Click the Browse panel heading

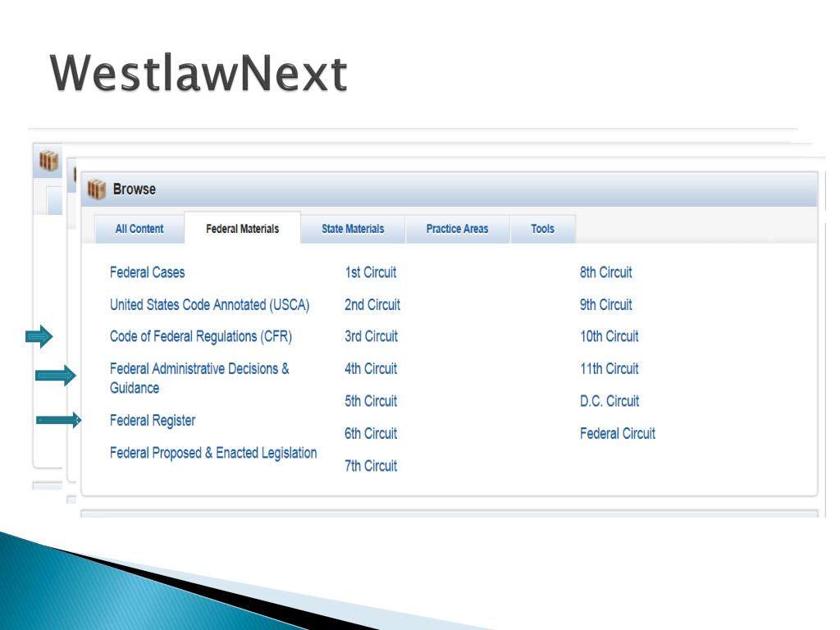[x=135, y=189]
